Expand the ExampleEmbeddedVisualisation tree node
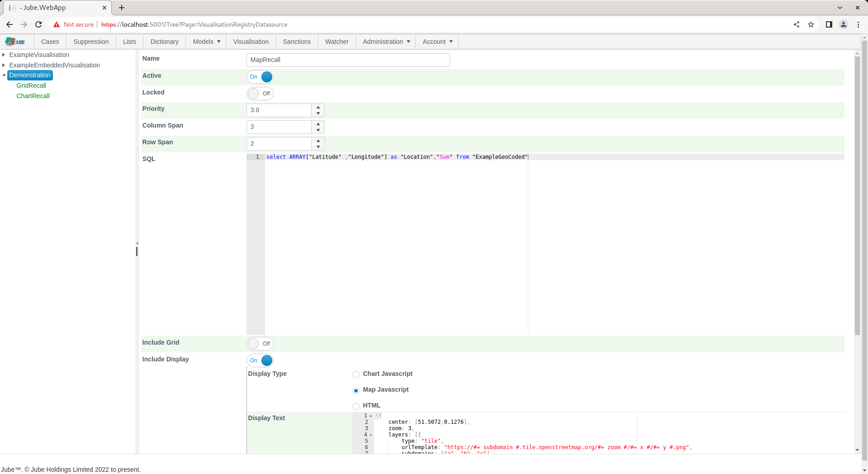 [4, 65]
